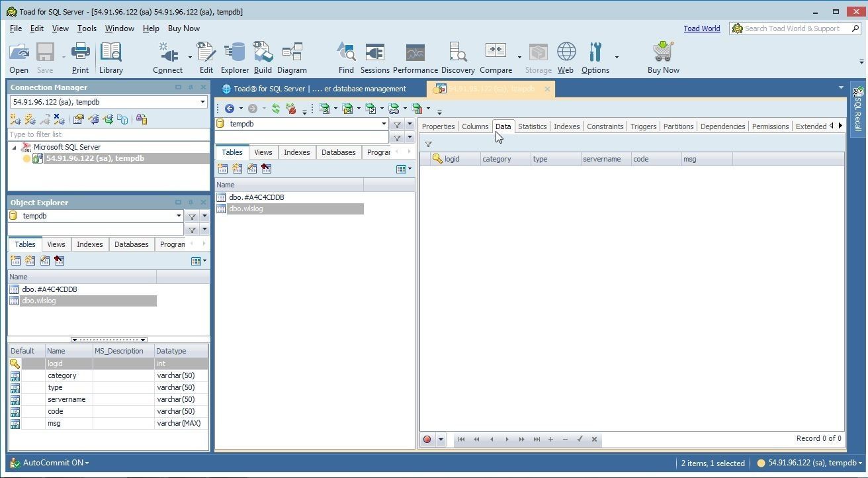The height and width of the screenshot is (478, 868).
Task: Open the Window menu
Action: (120, 28)
